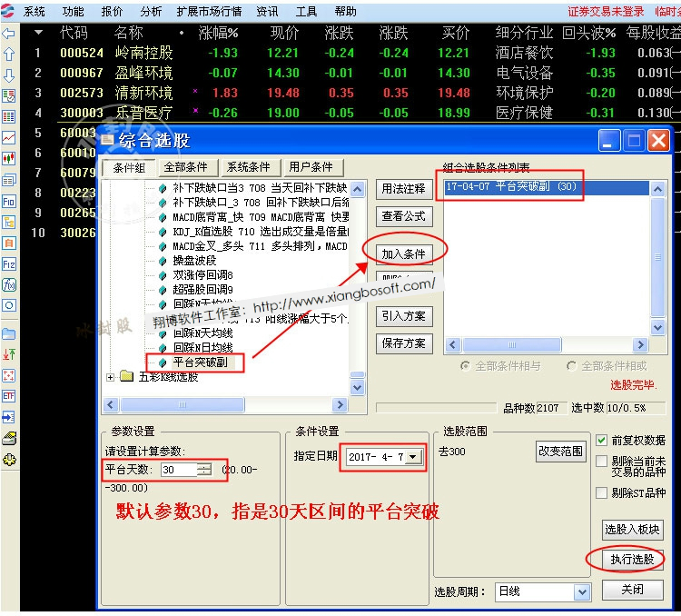The image size is (681, 616).
Task: Click the ETF icon in sidebar
Action: [9, 396]
